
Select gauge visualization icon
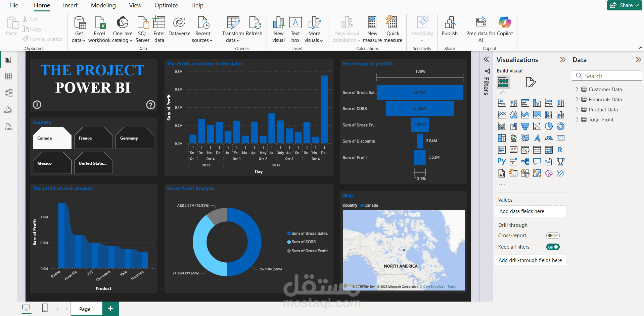tap(549, 138)
